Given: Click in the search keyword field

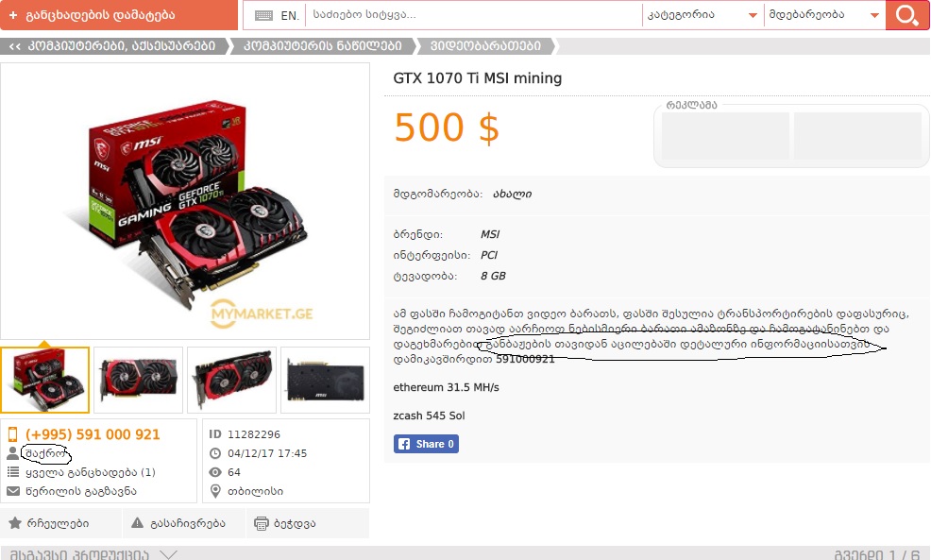Looking at the screenshot, I should point(473,15).
